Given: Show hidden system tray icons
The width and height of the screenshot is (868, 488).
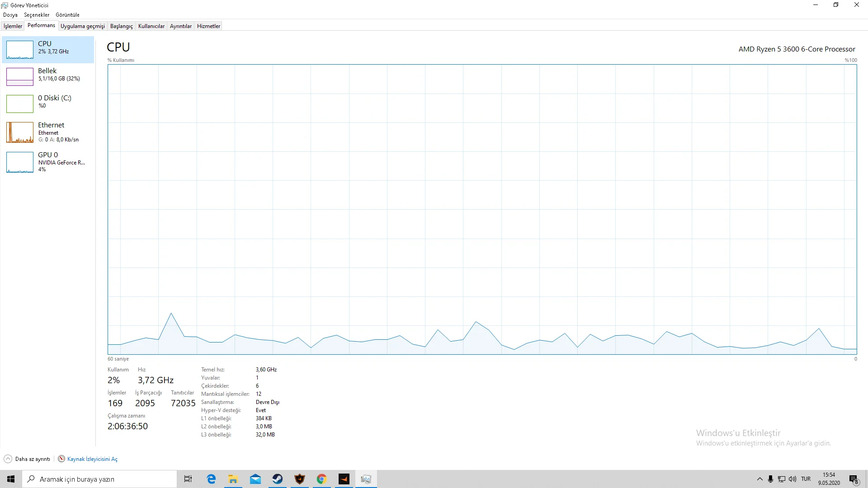Looking at the screenshot, I should pos(759,479).
